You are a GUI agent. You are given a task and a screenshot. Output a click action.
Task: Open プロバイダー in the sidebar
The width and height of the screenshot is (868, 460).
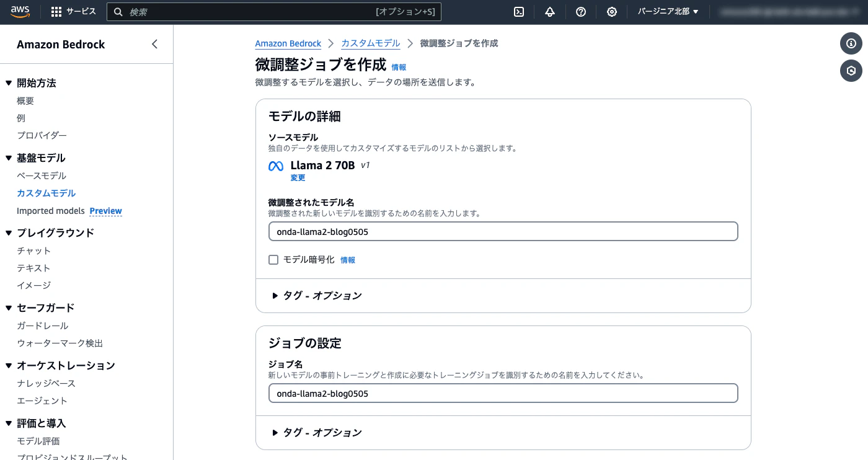coord(42,136)
